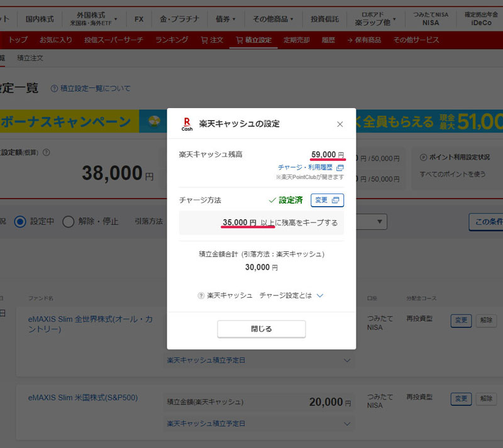Close the 楽天キャッシュの設定 dialog with X
503x448 pixels.
click(340, 124)
